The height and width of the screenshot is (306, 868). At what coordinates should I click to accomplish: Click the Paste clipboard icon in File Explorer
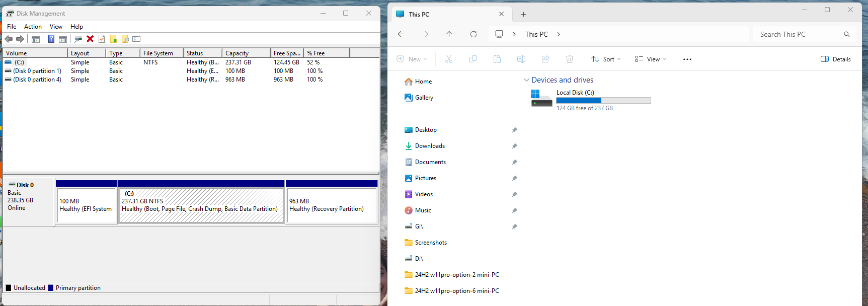(x=497, y=59)
